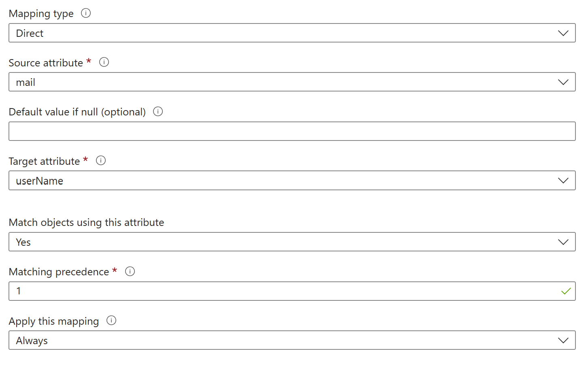
Task: Open the Apply this mapping dropdown showing Always
Action: (283, 340)
